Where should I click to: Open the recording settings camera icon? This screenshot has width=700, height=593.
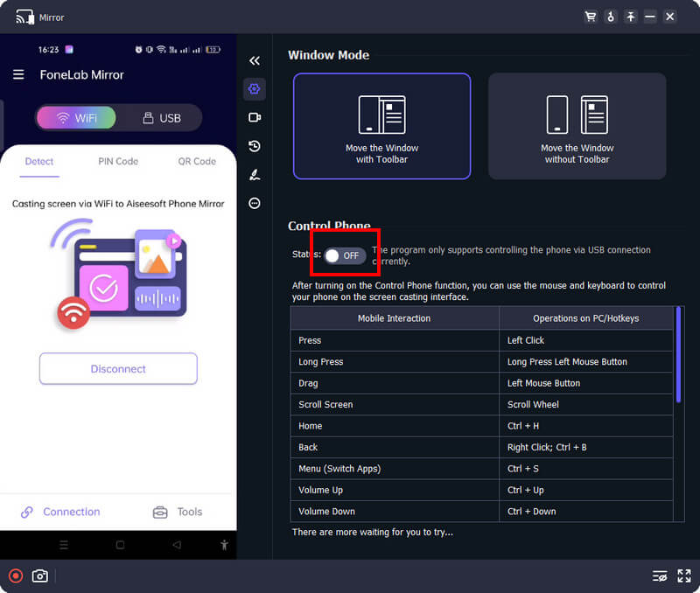click(x=255, y=117)
